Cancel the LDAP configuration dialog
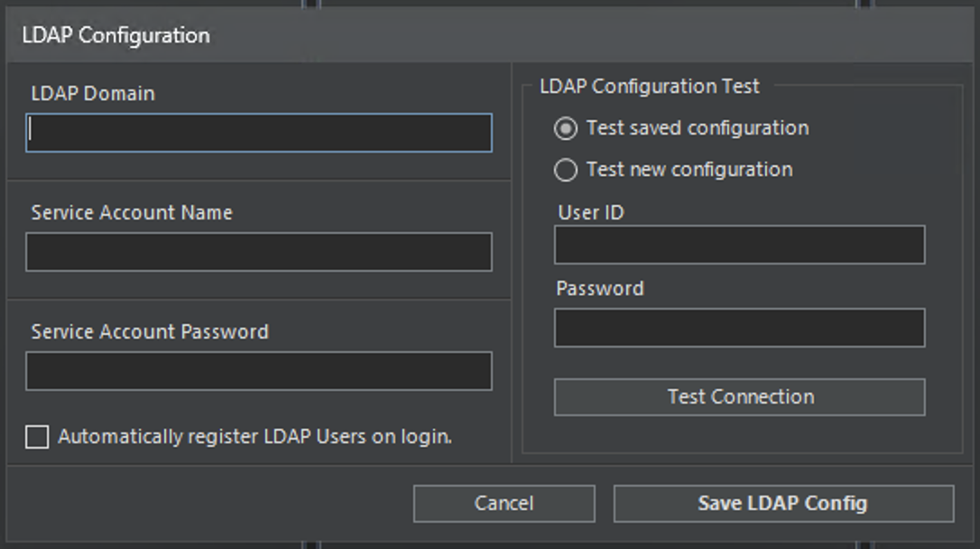The height and width of the screenshot is (549, 980). click(504, 503)
